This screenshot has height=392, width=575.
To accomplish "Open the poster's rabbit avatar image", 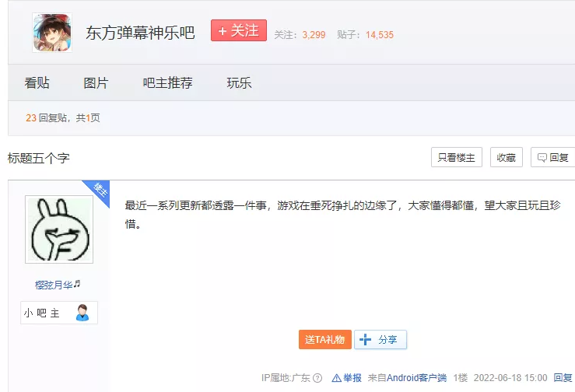I will 59,229.
